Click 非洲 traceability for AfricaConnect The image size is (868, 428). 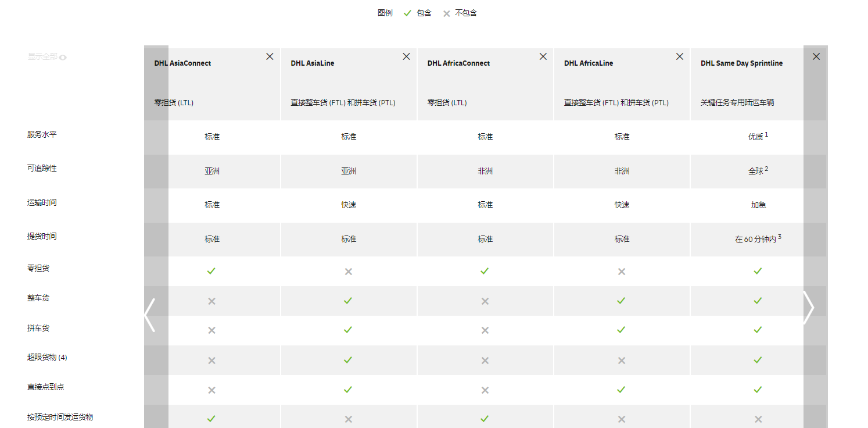(x=485, y=171)
